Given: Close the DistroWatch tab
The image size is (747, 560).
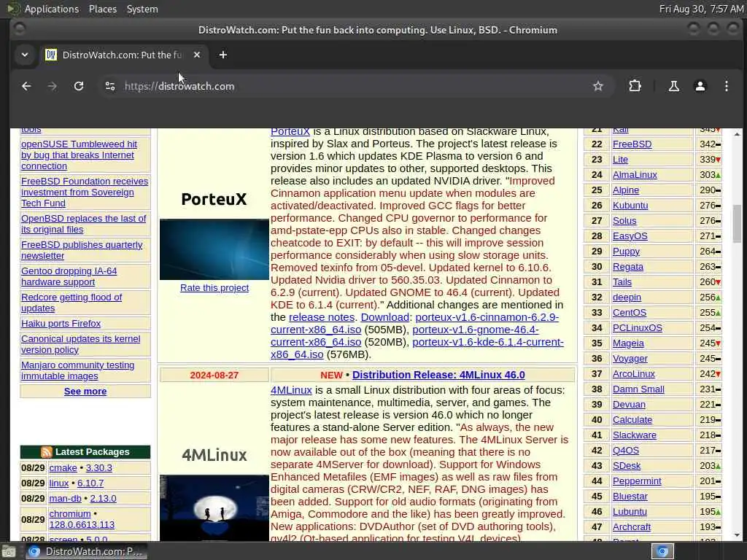Looking at the screenshot, I should (x=197, y=55).
